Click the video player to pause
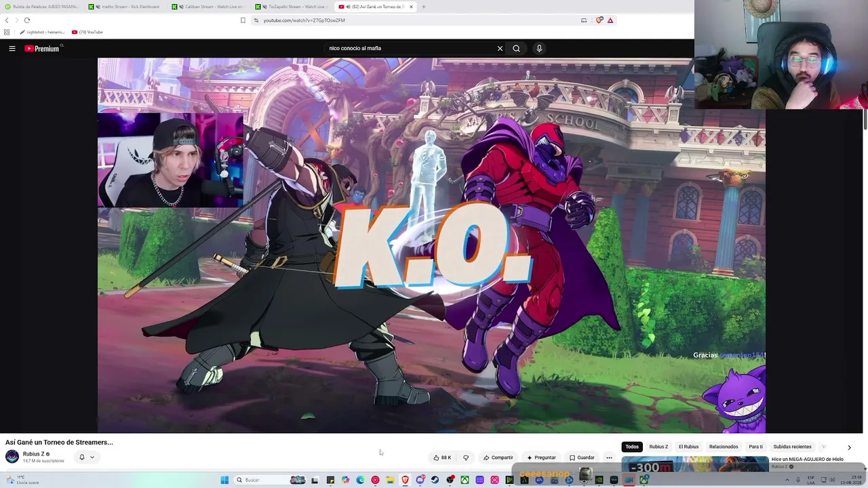The image size is (868, 488). click(431, 245)
